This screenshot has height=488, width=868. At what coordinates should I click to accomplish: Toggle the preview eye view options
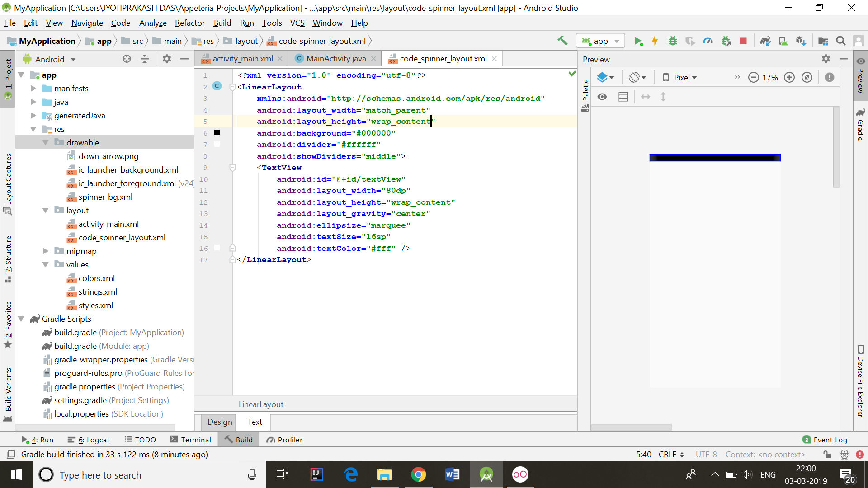click(602, 97)
